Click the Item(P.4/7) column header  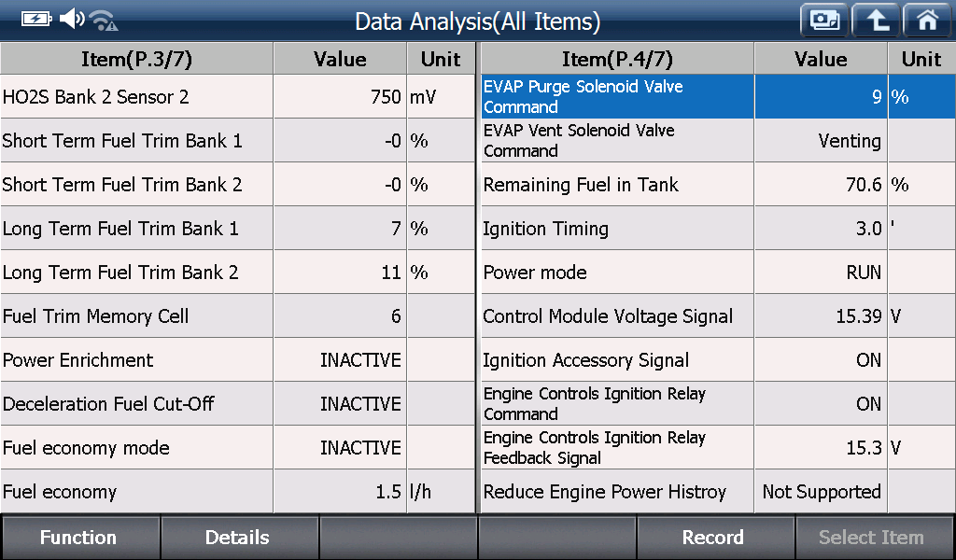(x=617, y=59)
